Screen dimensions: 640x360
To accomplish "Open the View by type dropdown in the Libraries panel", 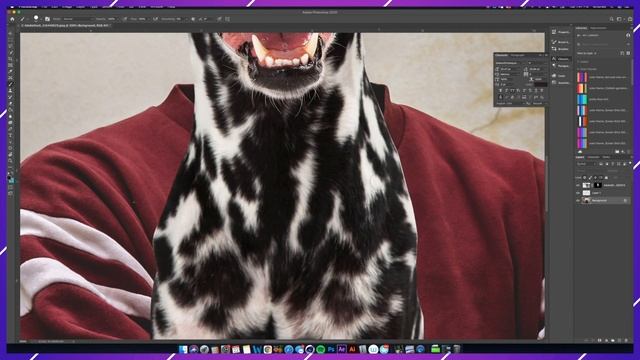I will [x=587, y=53].
